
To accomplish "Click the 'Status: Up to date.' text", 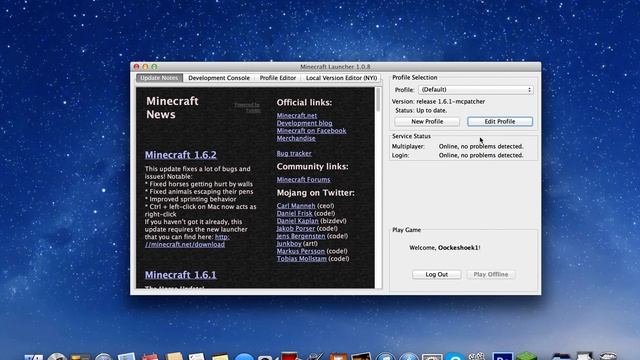I will 421,110.
